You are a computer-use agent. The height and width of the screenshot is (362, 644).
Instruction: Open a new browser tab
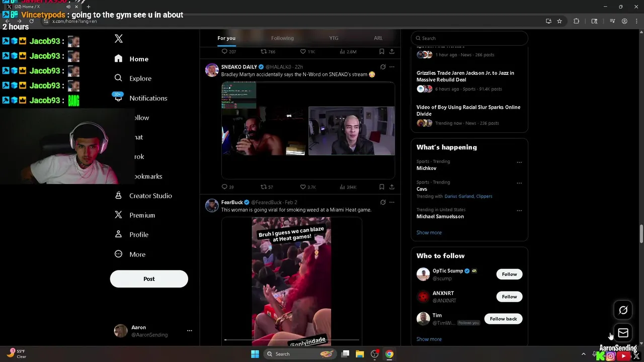coord(89,7)
